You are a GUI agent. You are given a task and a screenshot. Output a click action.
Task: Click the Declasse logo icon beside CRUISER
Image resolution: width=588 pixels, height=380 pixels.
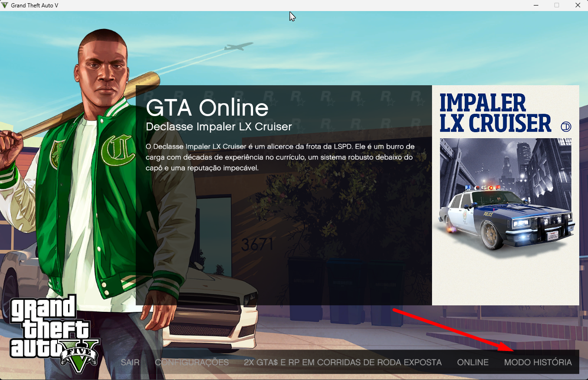pyautogui.click(x=566, y=127)
